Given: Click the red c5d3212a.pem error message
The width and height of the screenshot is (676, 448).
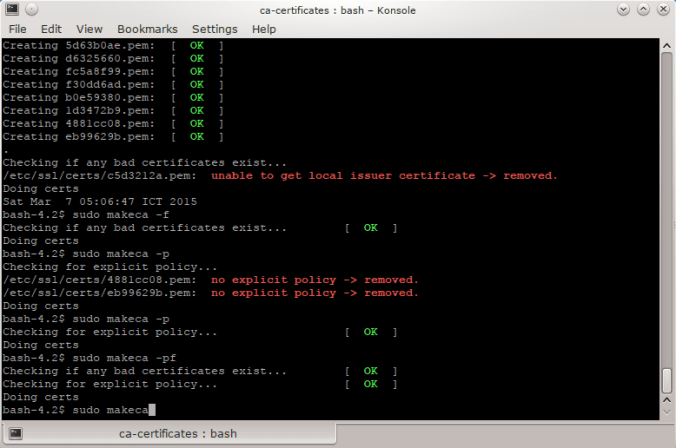Looking at the screenshot, I should (x=384, y=175).
